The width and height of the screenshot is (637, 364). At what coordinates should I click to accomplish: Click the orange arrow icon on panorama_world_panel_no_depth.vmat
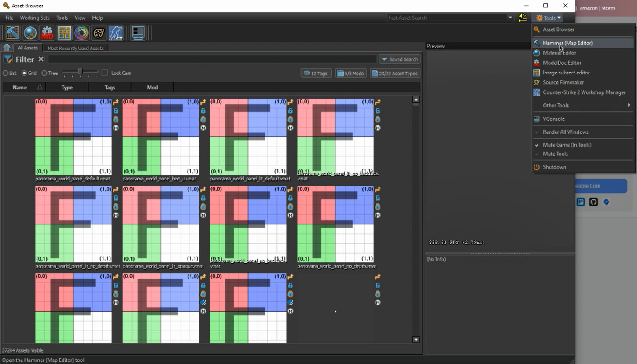pos(378,189)
